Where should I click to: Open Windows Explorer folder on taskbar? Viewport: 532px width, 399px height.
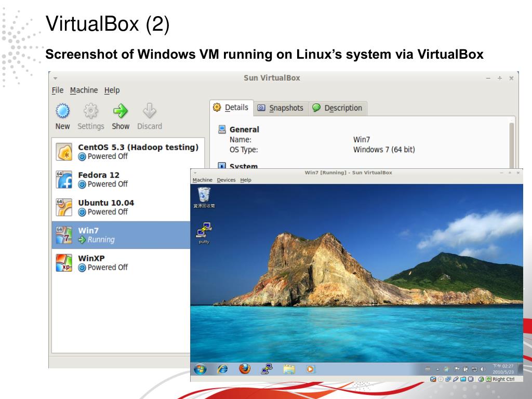point(289,369)
